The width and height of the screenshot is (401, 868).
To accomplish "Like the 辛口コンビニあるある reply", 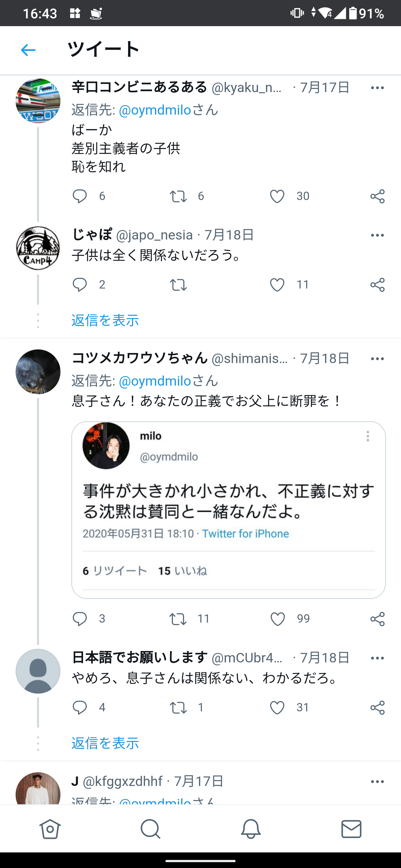I will tap(277, 196).
